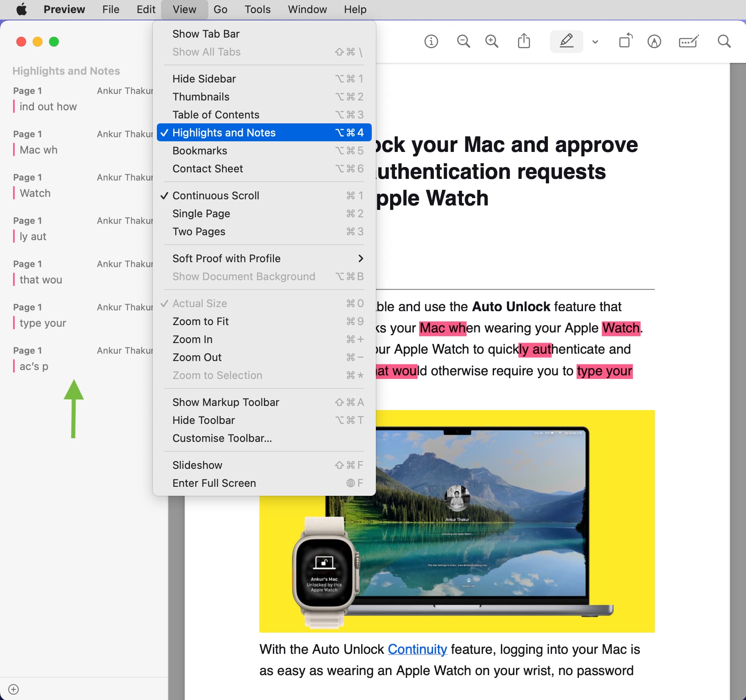Select Thumbnails sidebar view
The height and width of the screenshot is (700, 746).
(x=264, y=97)
